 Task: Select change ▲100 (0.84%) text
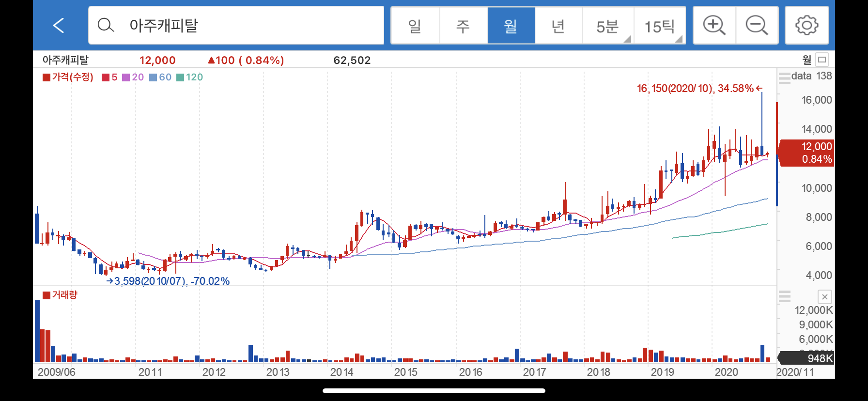click(x=246, y=60)
